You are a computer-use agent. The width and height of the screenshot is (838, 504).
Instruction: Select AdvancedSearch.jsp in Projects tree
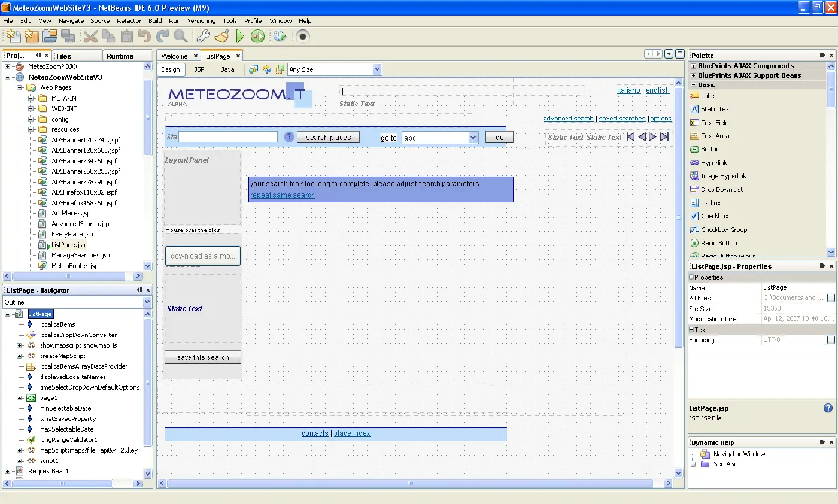(80, 224)
